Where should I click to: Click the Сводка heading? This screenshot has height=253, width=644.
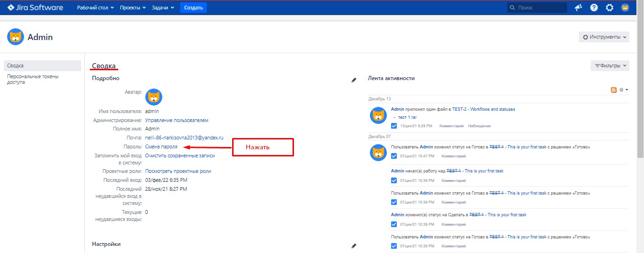104,66
